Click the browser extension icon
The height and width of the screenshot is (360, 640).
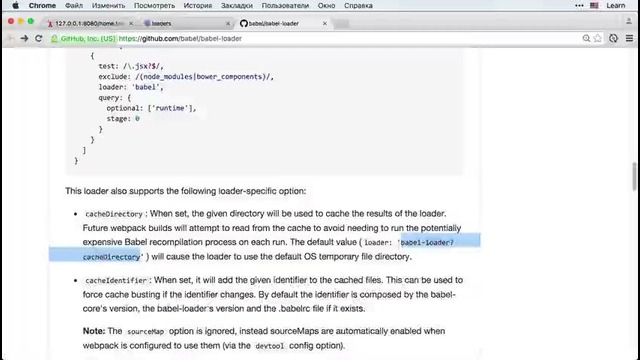click(613, 38)
